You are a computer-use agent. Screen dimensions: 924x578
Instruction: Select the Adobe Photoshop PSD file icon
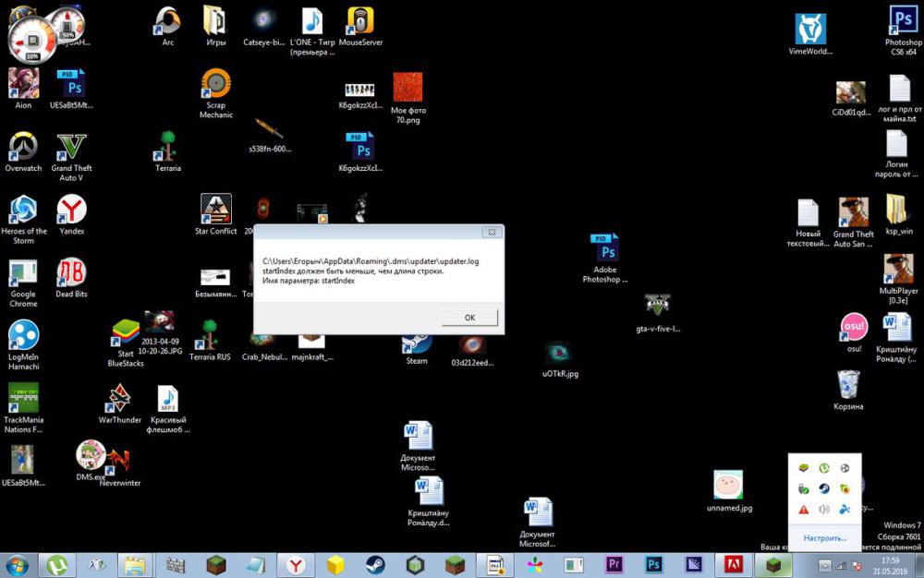(605, 258)
